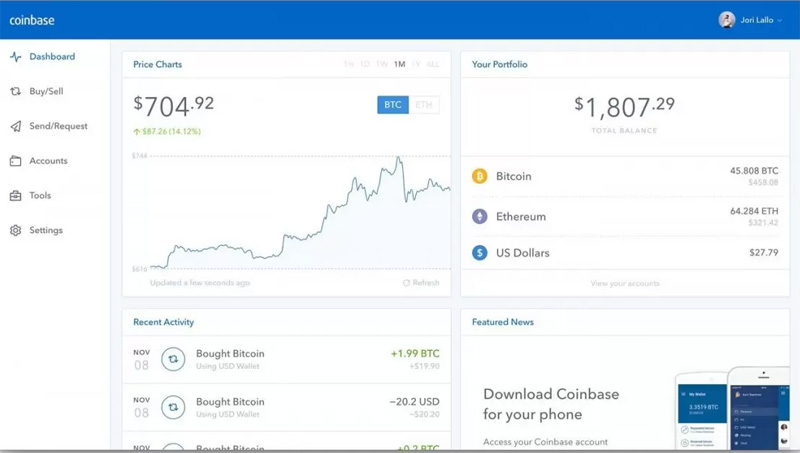Click the −20.2 USD amount
This screenshot has width=800, height=453.
coord(414,401)
